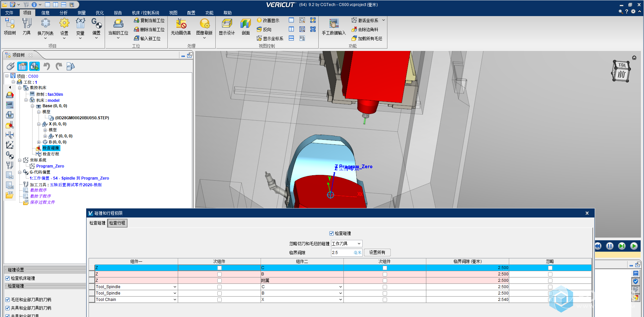Collapse the Base (0, 0, 0) tree node
The height and width of the screenshot is (317, 644).
[33, 106]
